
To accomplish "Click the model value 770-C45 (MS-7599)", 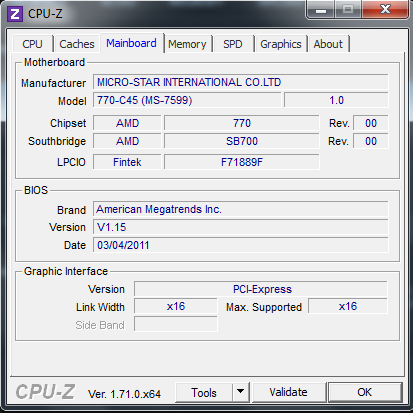I will [x=187, y=100].
